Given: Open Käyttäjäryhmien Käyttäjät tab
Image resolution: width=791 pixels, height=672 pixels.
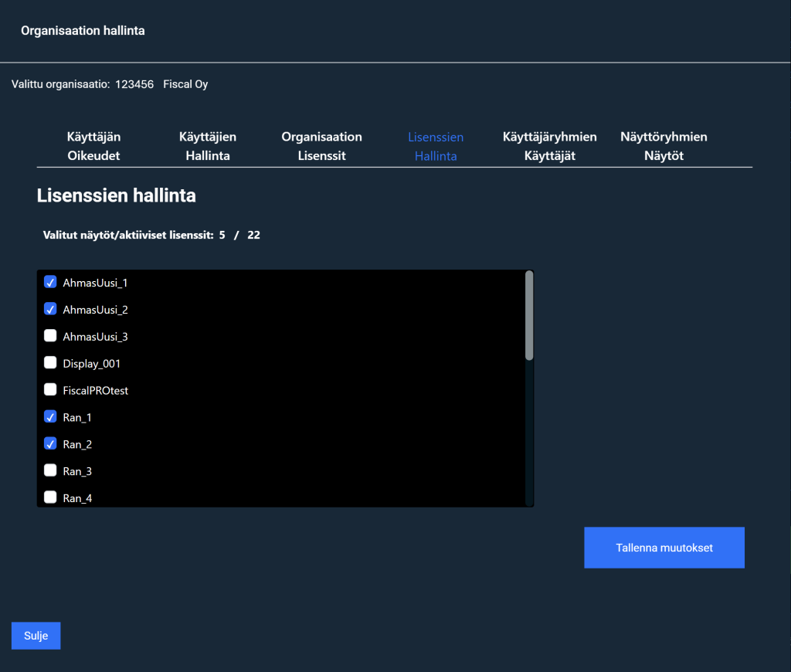Looking at the screenshot, I should (549, 146).
